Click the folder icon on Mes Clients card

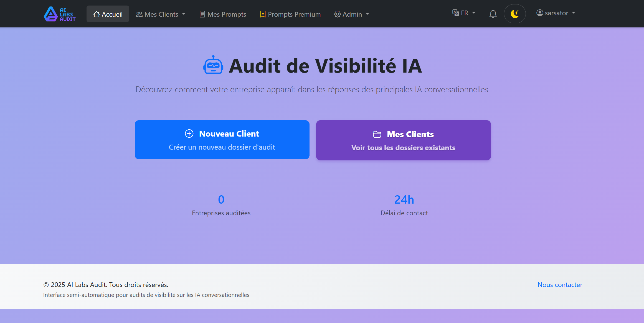tap(377, 134)
